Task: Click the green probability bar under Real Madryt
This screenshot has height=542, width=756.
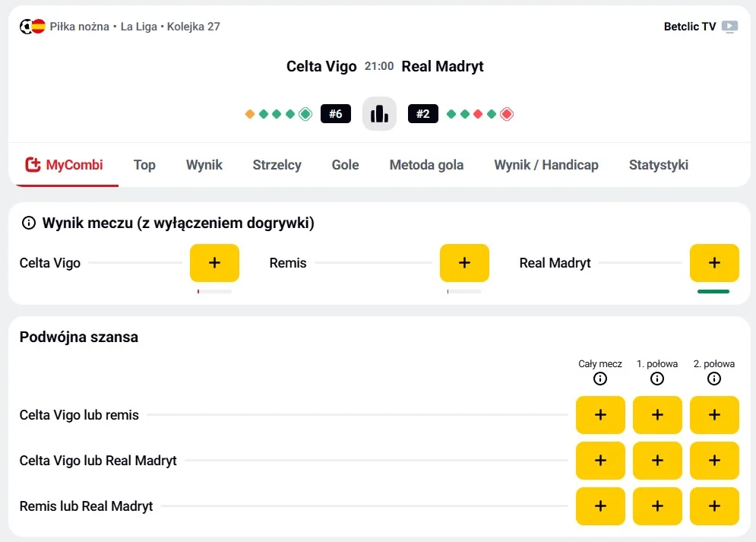Action: pyautogui.click(x=713, y=291)
